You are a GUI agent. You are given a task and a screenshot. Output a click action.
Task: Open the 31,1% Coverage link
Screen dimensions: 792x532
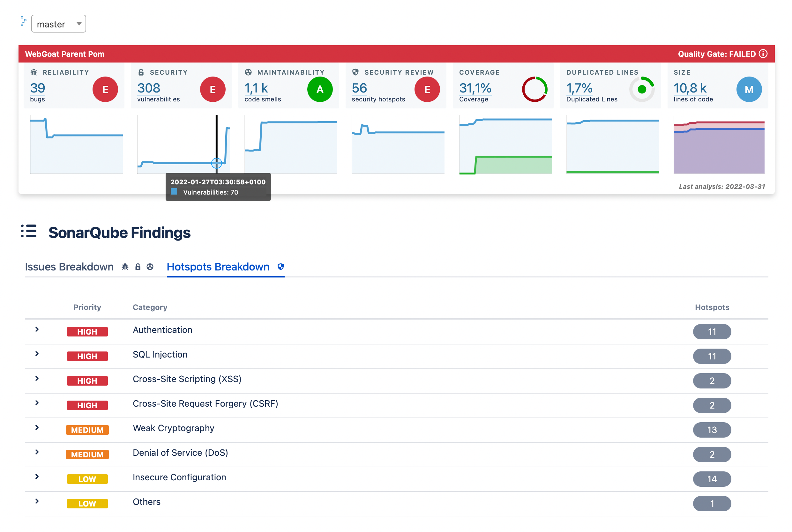coord(475,89)
